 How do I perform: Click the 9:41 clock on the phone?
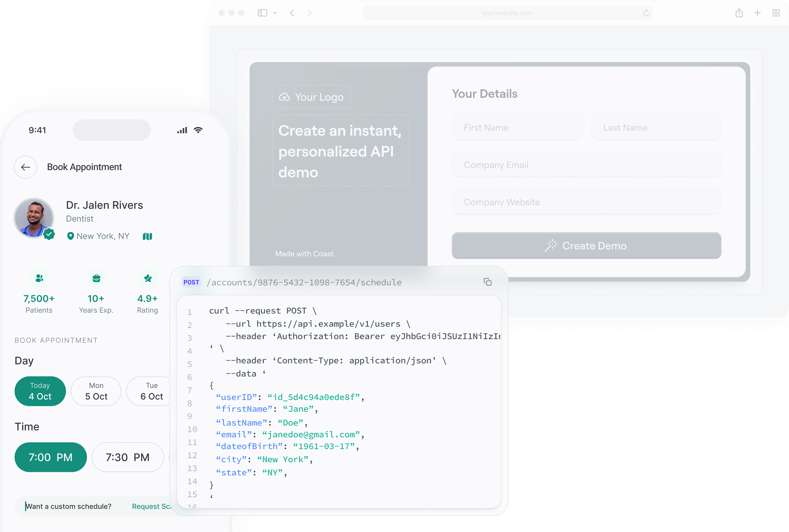(x=37, y=130)
